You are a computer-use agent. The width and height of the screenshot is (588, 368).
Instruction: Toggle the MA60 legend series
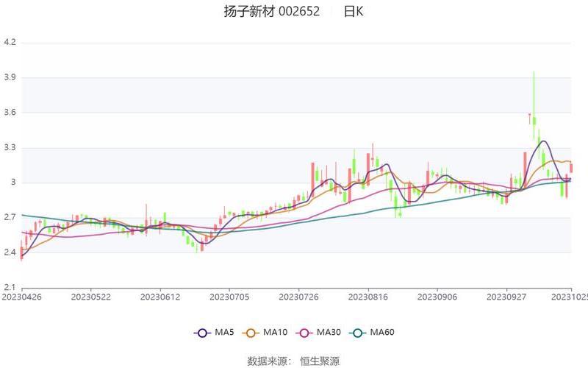click(372, 333)
